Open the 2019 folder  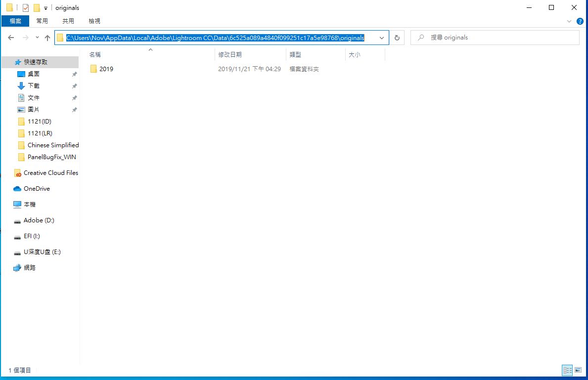(x=106, y=69)
